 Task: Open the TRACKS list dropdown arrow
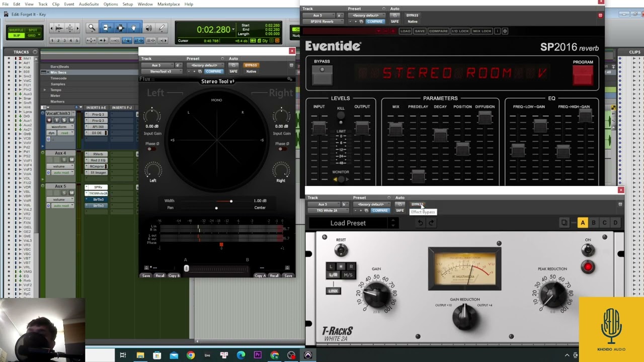point(35,52)
